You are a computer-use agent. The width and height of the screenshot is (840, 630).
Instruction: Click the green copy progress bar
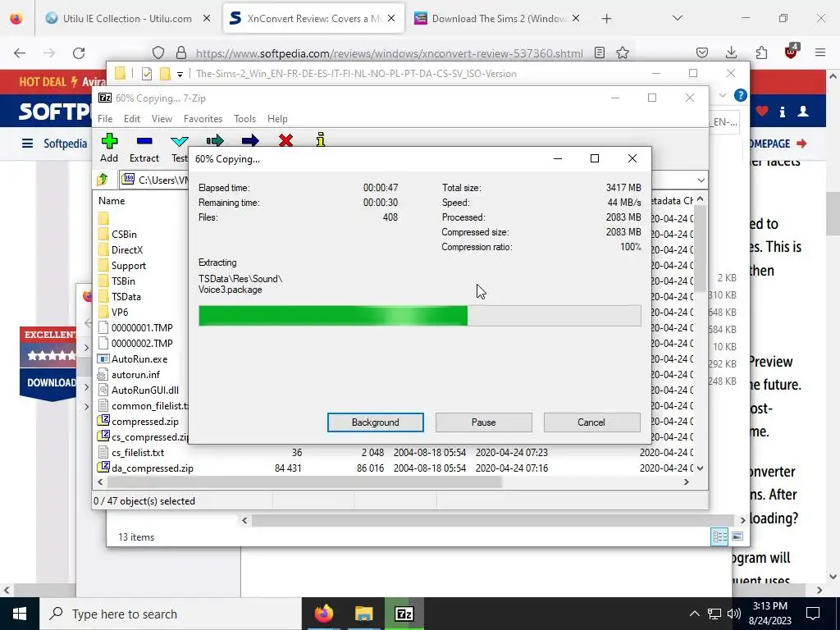[419, 316]
